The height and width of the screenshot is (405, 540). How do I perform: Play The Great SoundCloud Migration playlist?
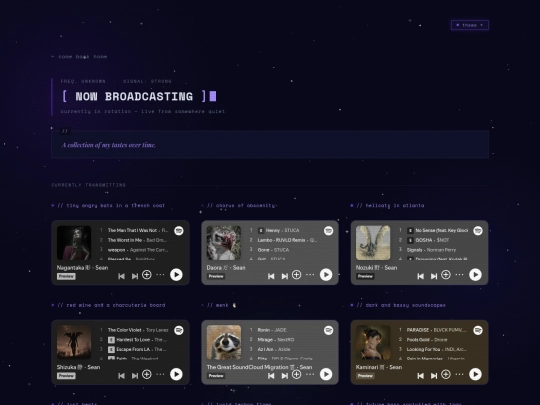326,374
